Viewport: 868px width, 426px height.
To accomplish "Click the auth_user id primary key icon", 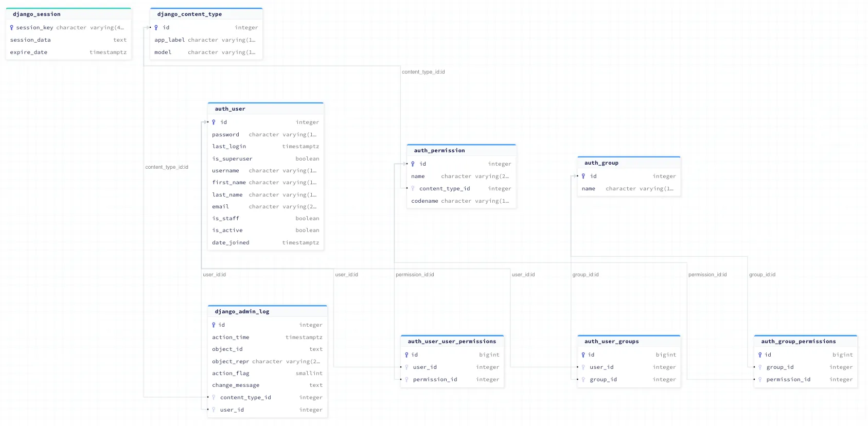I will coord(214,122).
